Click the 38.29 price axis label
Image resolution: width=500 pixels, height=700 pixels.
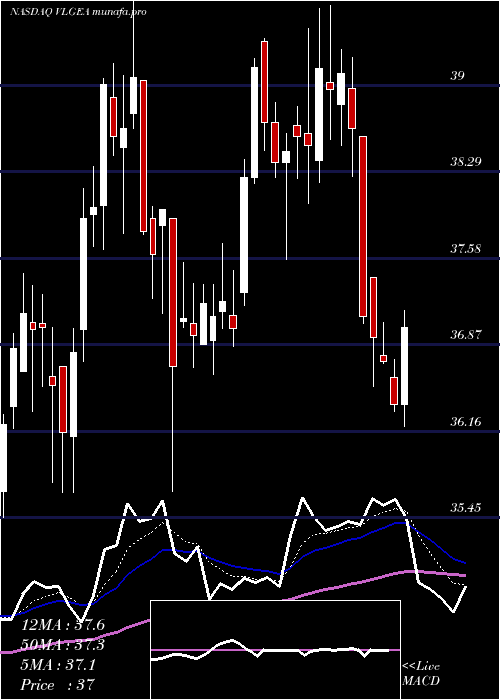click(465, 161)
